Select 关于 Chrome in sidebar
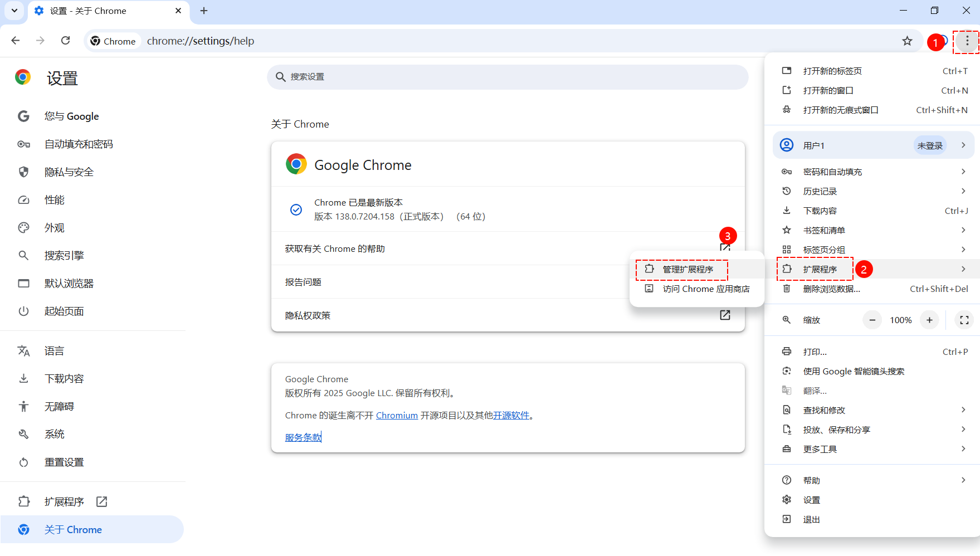 point(92,529)
